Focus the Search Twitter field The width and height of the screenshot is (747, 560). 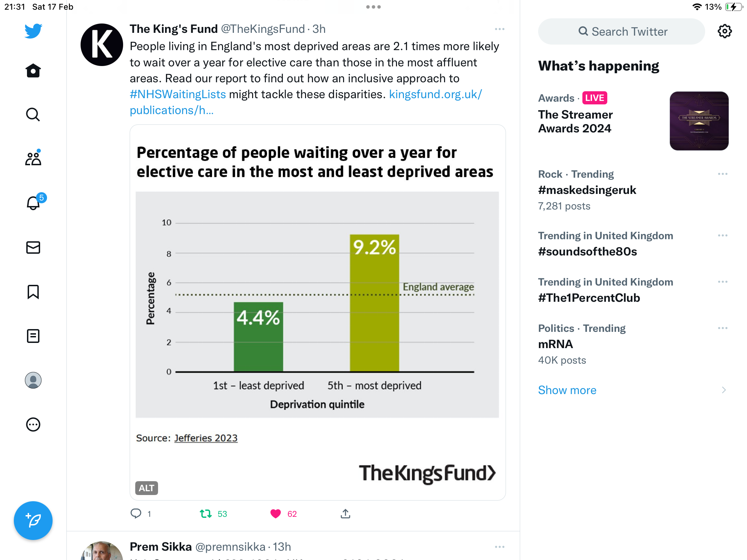(x=621, y=32)
